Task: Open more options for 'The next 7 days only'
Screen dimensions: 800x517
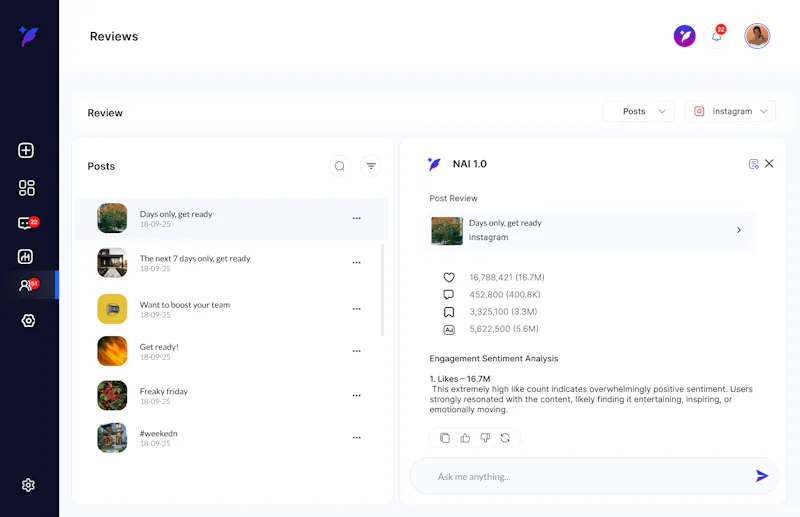Action: pos(357,262)
